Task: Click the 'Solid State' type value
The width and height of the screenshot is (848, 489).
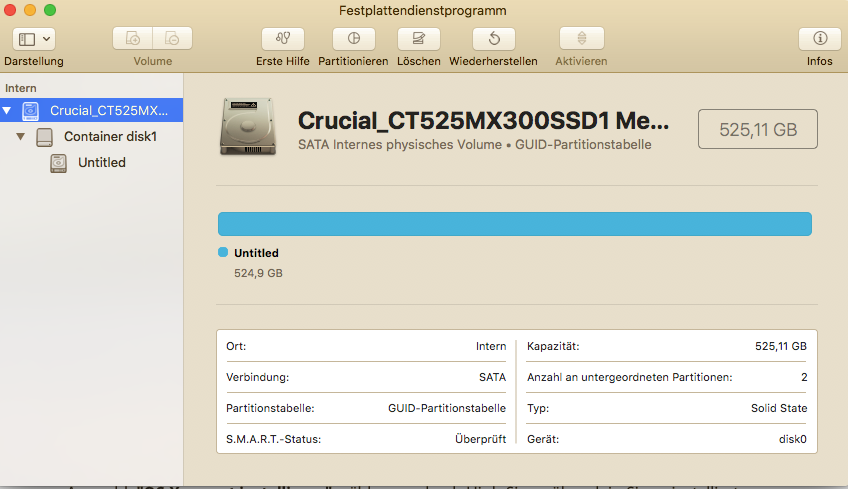Action: click(779, 408)
